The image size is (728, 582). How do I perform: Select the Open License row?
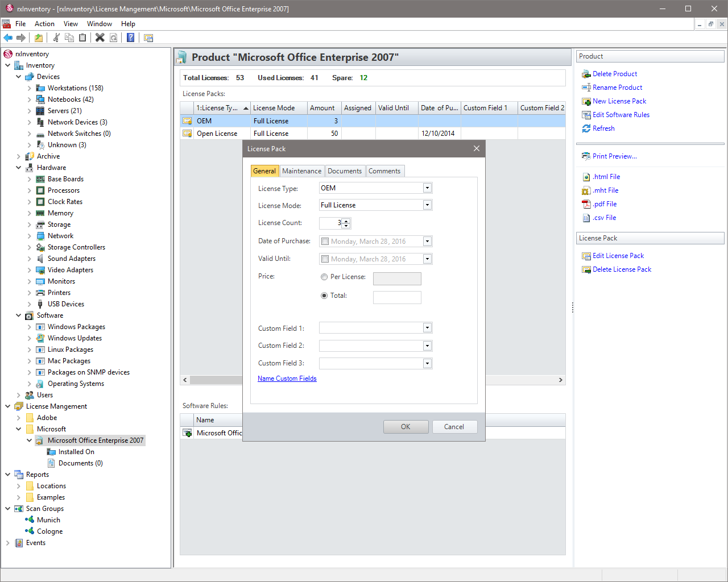[x=373, y=134]
